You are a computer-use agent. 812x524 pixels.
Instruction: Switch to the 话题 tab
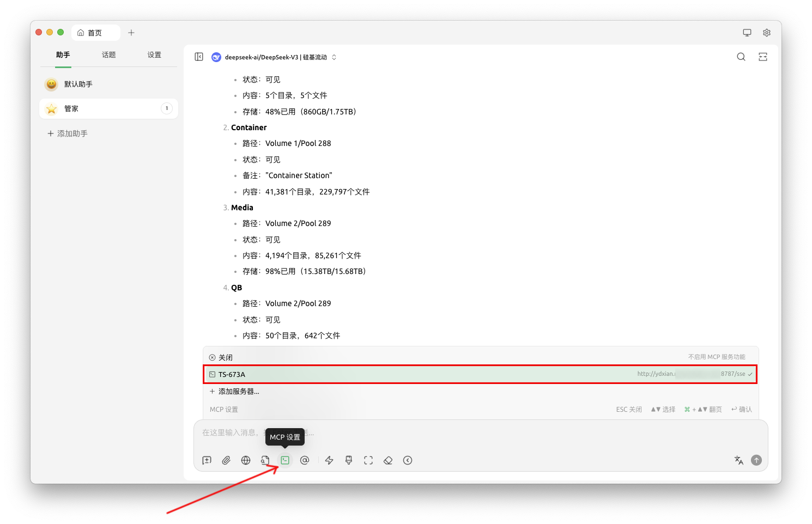coord(108,54)
